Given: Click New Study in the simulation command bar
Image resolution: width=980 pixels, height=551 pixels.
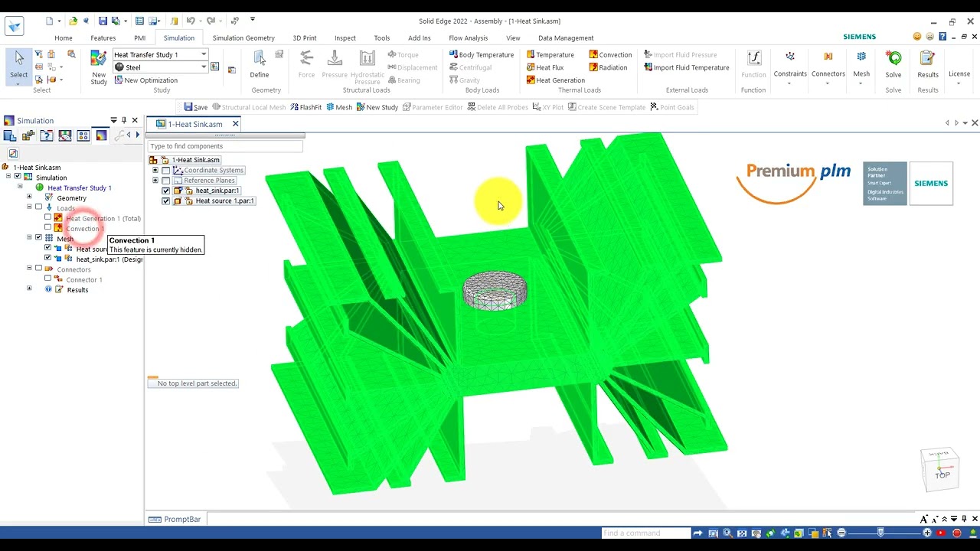Looking at the screenshot, I should [377, 107].
